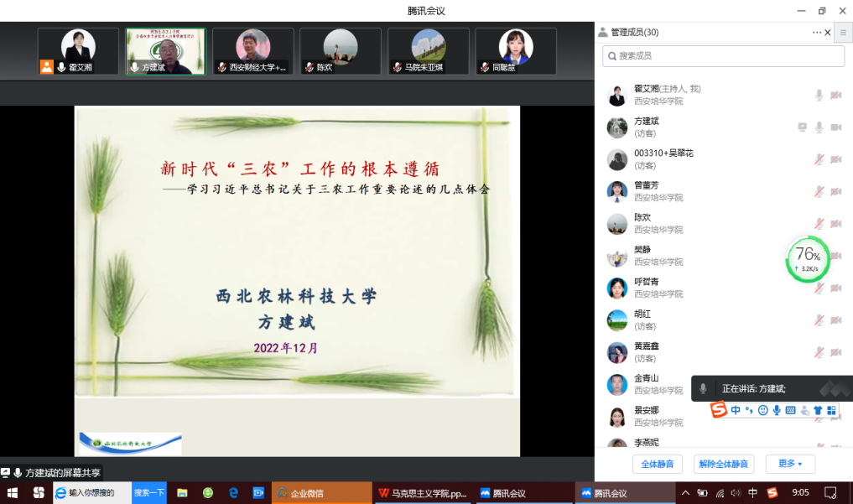
Task: Click the Sogou input method logo icon
Action: (718, 410)
